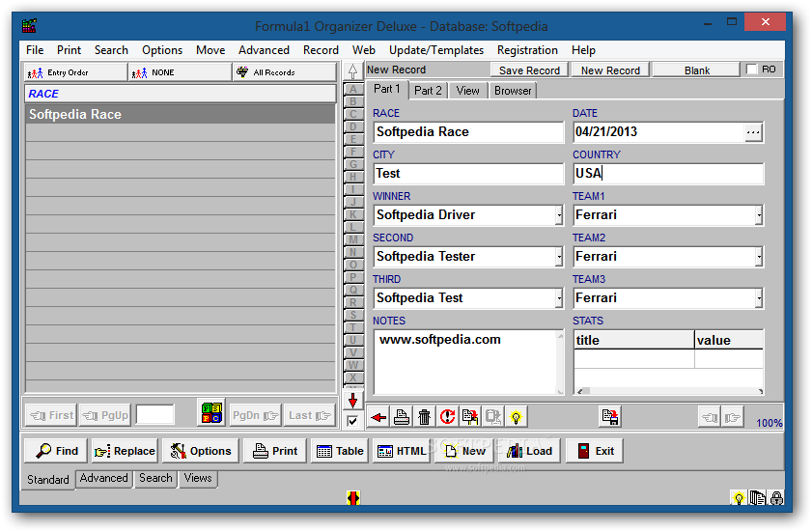Open the TEAM1 dropdown
The image size is (812, 532).
coord(759,215)
